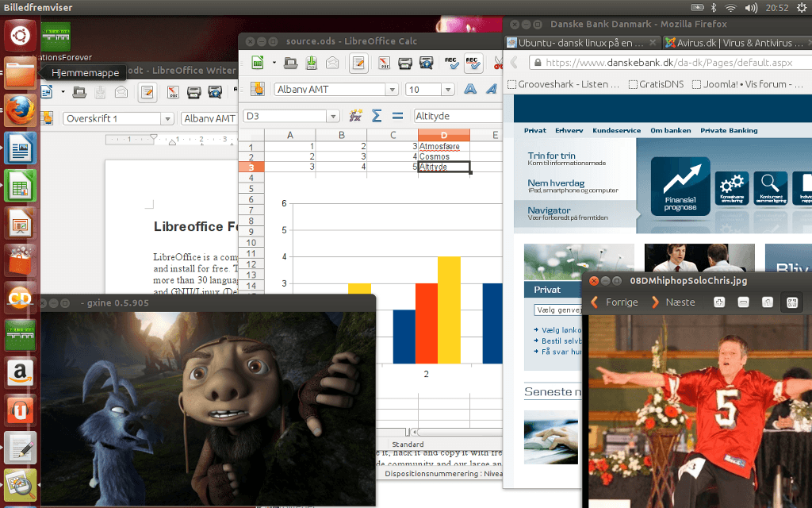Screen dimensions: 812x508
Task: Toggle AutoSpellcheck in Calc toolbar
Action: [x=473, y=63]
